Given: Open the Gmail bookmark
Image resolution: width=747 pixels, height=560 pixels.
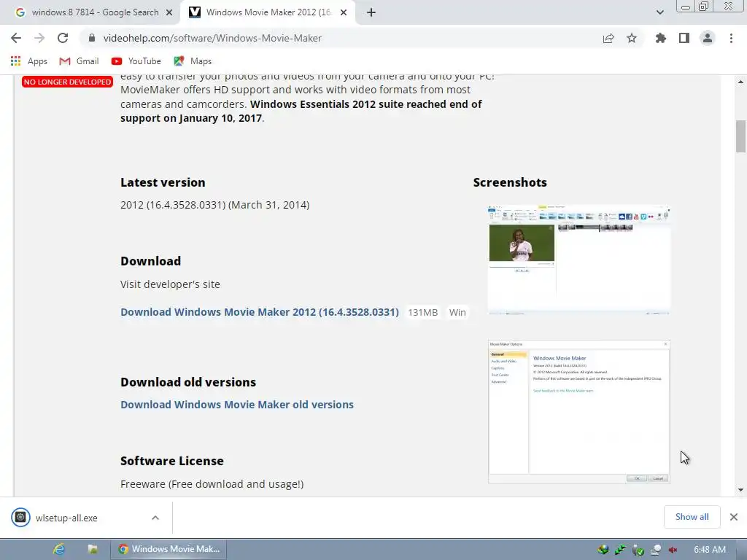Looking at the screenshot, I should pos(79,61).
